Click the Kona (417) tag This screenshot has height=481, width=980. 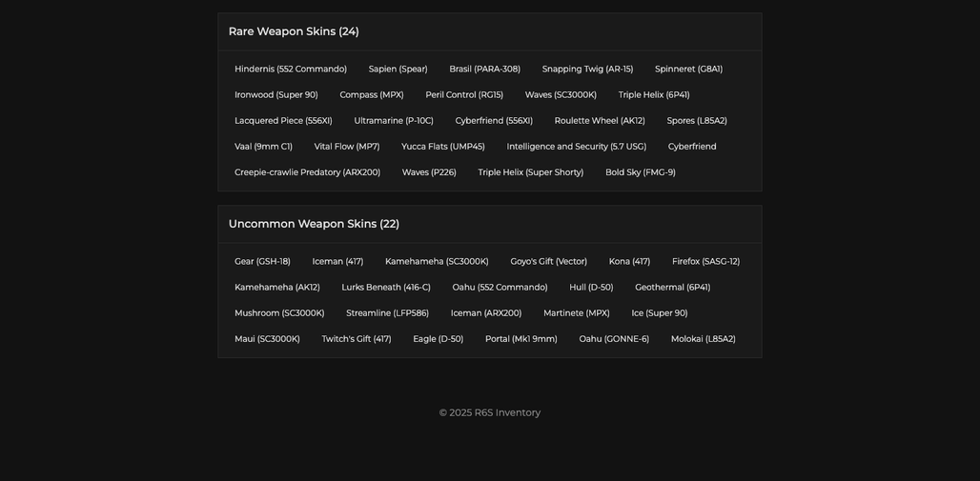click(x=630, y=262)
